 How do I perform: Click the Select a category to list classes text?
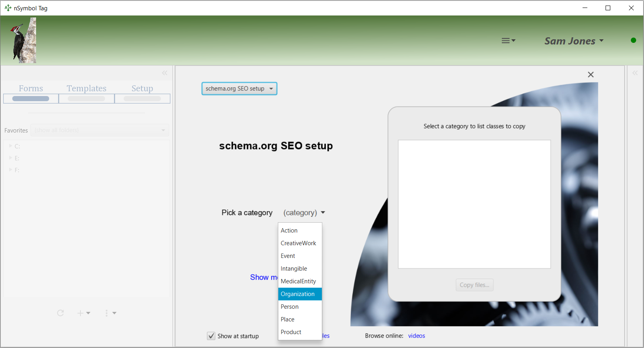coord(474,126)
